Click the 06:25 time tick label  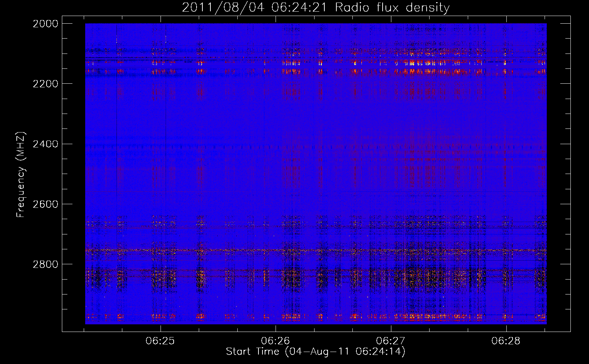coord(160,341)
